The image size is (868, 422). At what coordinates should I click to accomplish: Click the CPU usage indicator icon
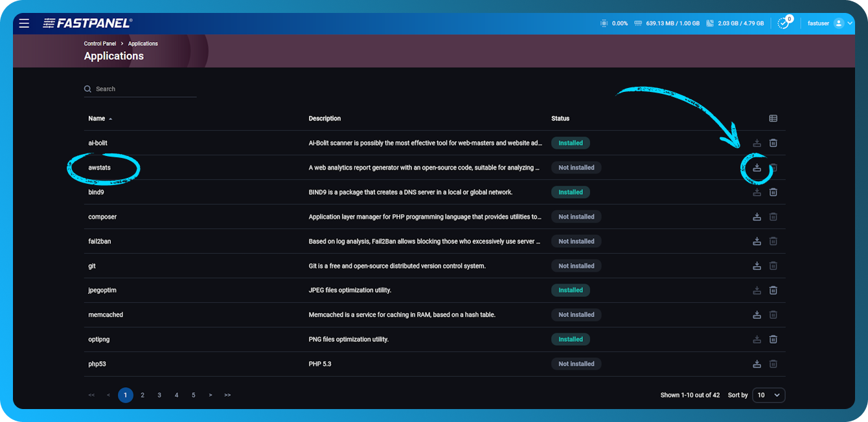click(603, 23)
